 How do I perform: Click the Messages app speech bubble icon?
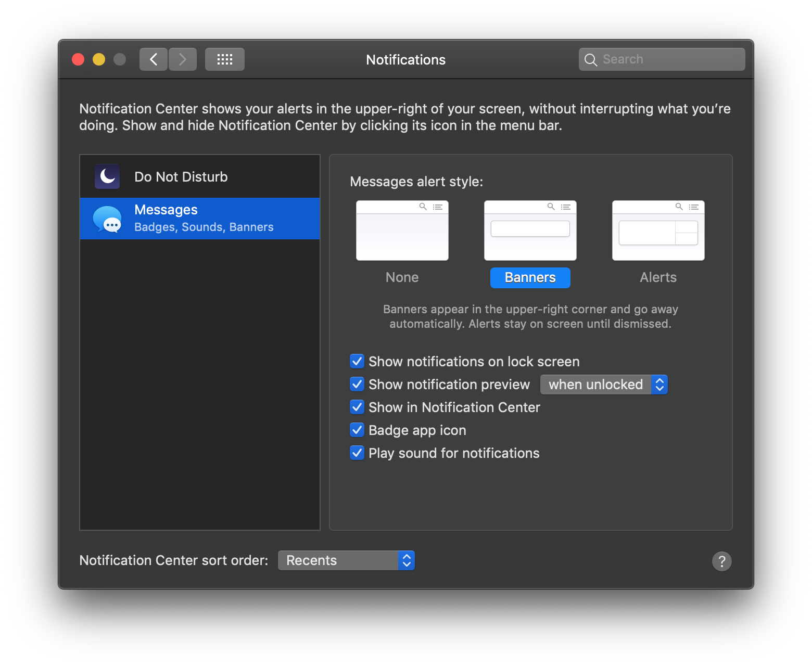[x=107, y=219]
